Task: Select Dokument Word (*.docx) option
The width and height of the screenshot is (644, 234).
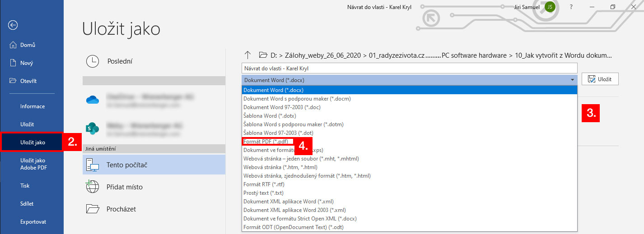Action: 409,90
